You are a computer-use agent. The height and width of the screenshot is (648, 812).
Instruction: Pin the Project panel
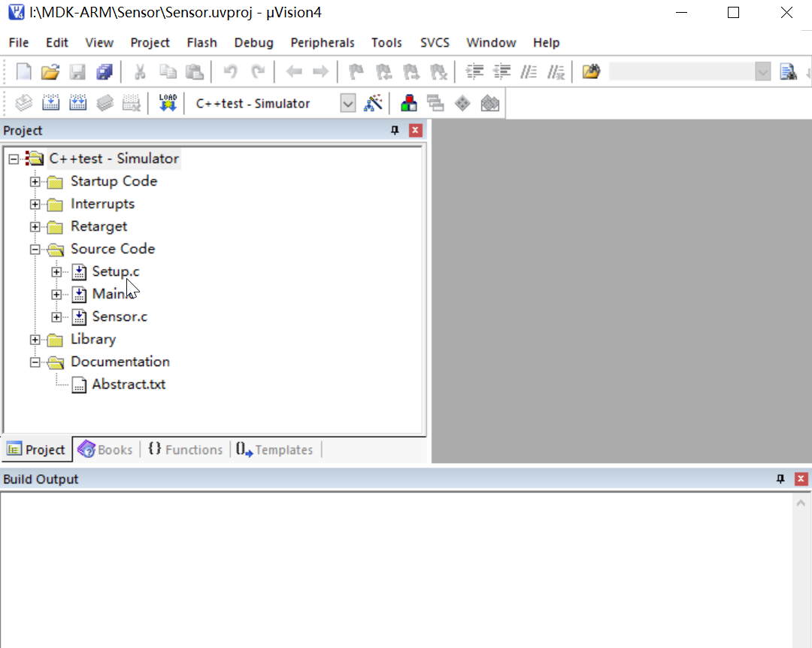395,131
